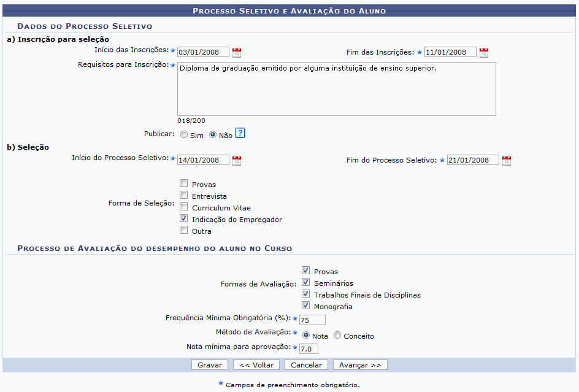Open calendar for Fim do Processo Seletivo

click(x=507, y=161)
